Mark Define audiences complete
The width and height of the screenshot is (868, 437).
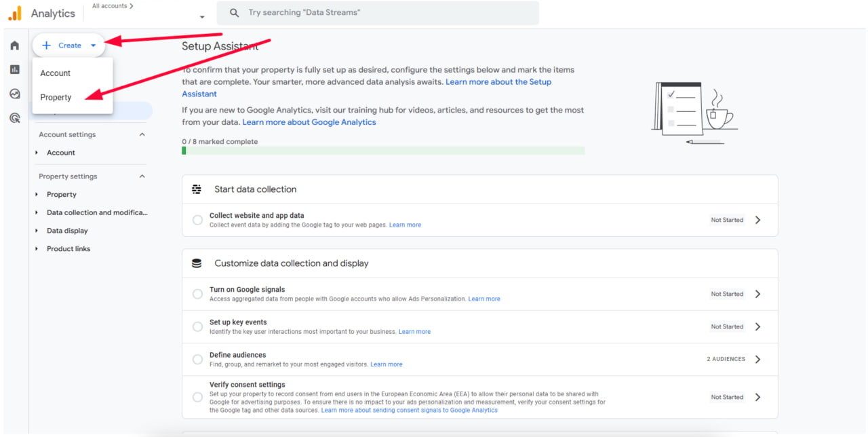click(x=197, y=359)
